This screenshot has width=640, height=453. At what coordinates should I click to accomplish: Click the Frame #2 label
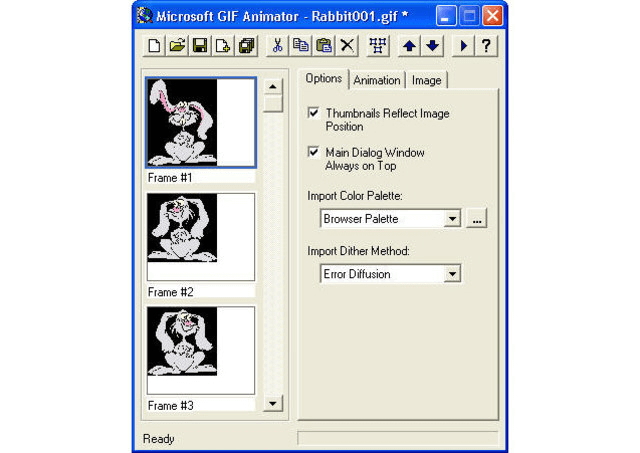coord(171,292)
